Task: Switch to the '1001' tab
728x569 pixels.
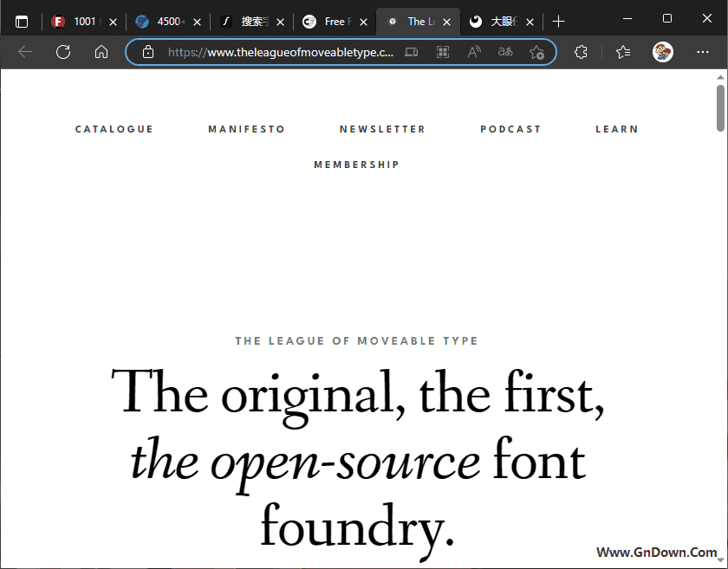Action: click(84, 22)
